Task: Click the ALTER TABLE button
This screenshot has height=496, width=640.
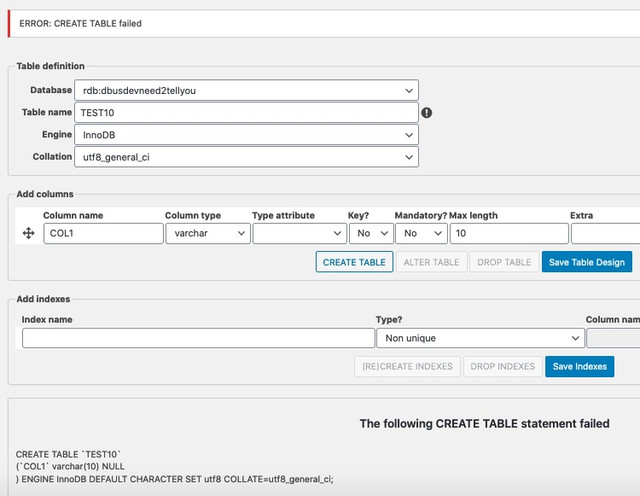Action: point(431,262)
